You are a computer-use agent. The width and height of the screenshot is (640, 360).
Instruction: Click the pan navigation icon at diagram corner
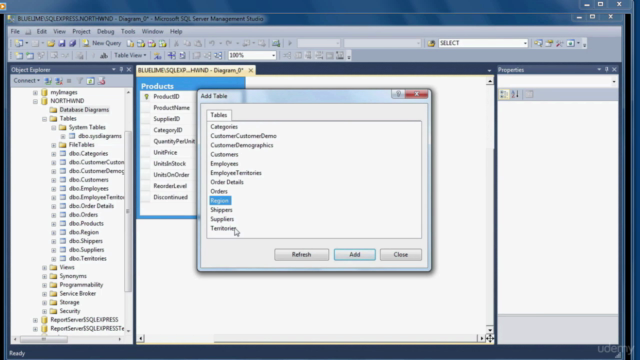pyautogui.click(x=489, y=338)
